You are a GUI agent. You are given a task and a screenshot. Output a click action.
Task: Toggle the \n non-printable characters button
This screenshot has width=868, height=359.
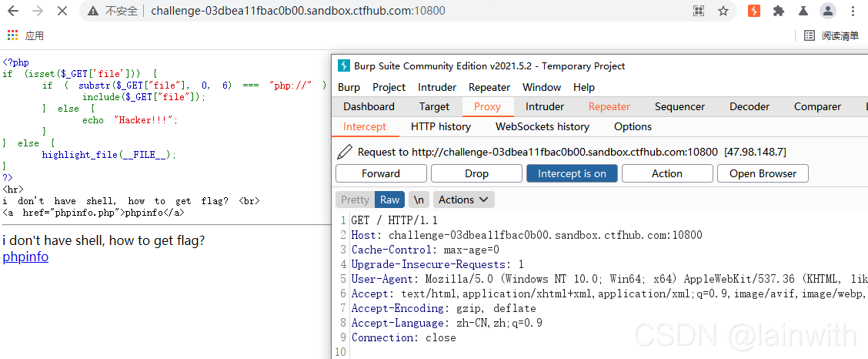click(419, 200)
